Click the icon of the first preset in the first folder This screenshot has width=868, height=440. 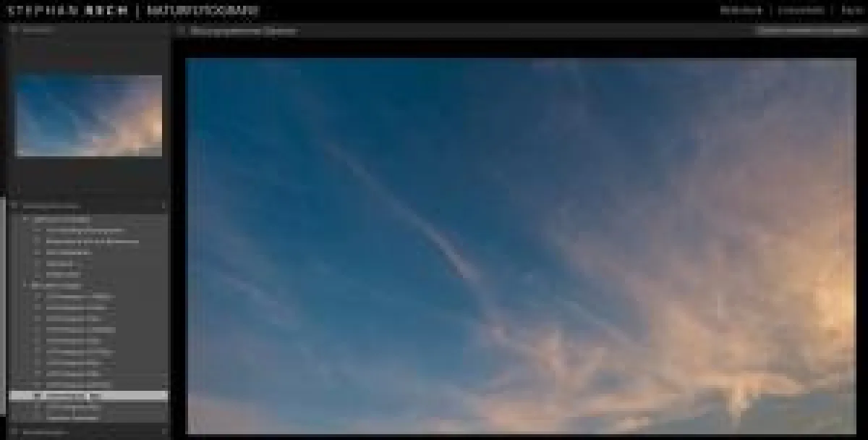38,231
